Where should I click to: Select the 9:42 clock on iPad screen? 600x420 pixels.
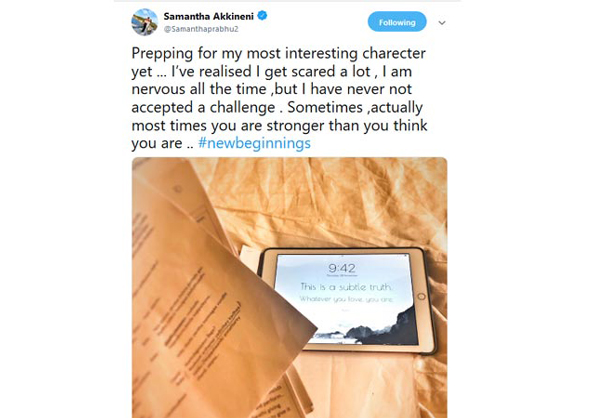342,268
